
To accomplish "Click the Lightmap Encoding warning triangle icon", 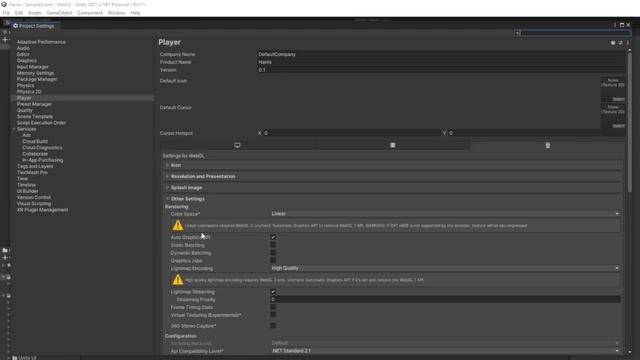I will [x=178, y=280].
